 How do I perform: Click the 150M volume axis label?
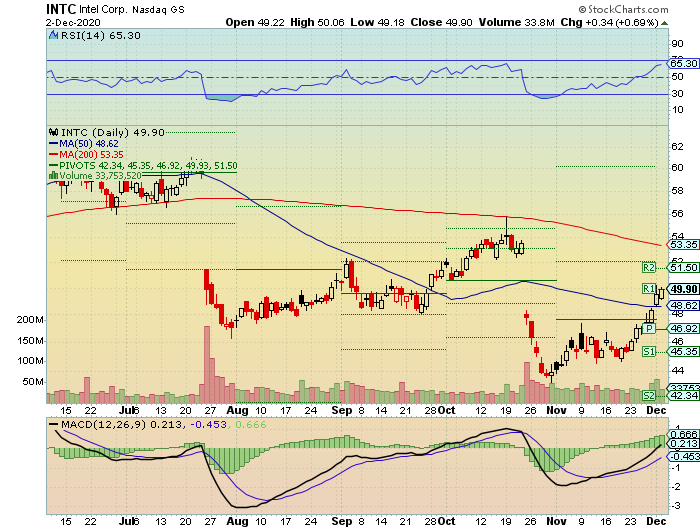click(30, 341)
